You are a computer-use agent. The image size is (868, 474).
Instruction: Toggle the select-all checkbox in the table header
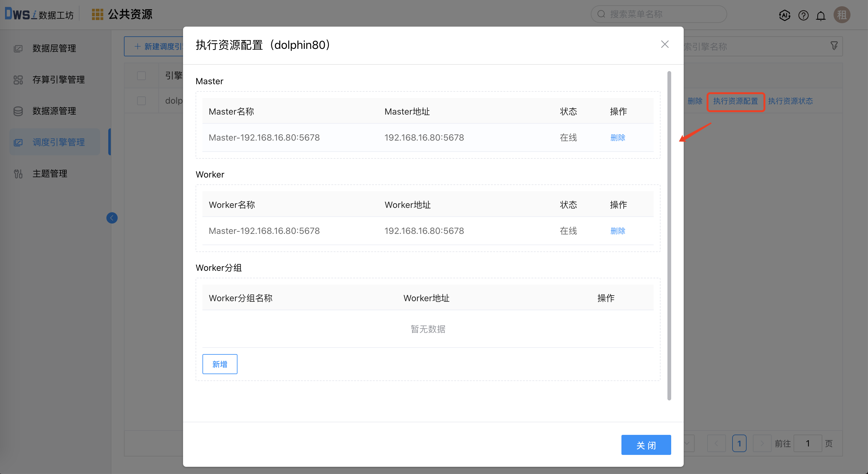coord(141,75)
